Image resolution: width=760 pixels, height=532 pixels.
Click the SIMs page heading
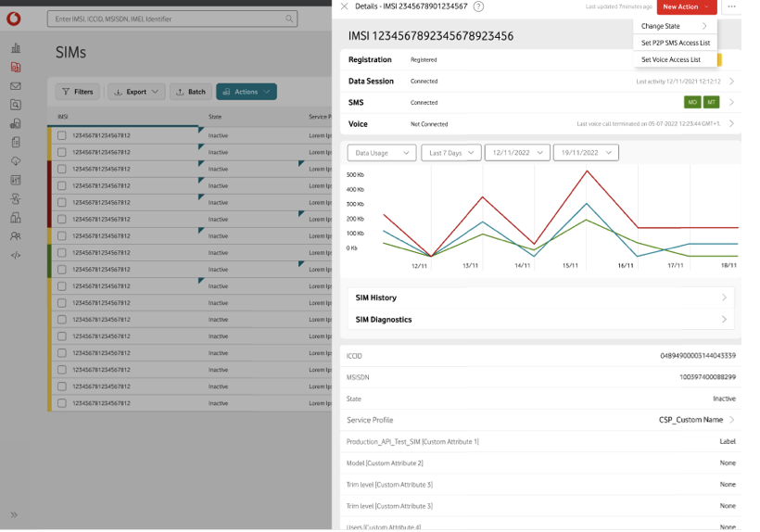click(70, 52)
